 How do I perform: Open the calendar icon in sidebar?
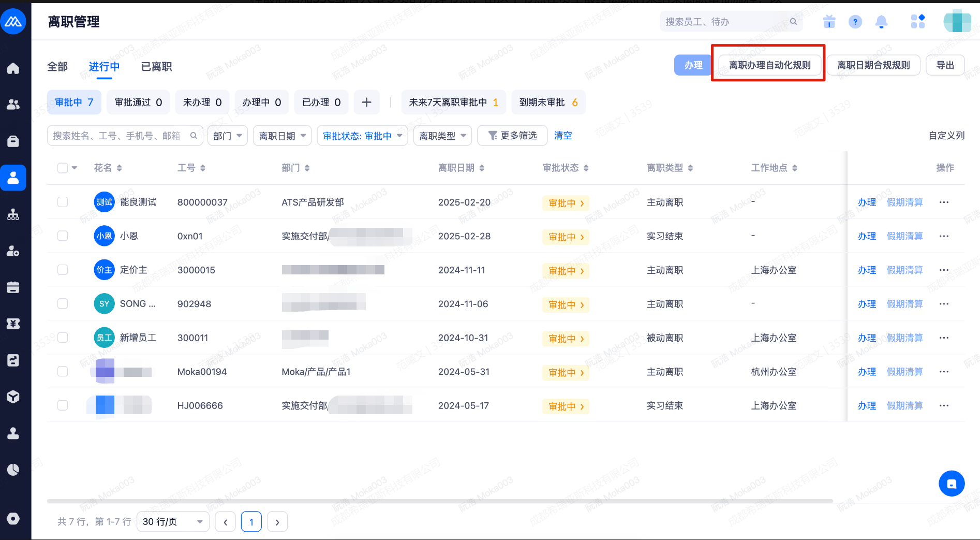[13, 287]
